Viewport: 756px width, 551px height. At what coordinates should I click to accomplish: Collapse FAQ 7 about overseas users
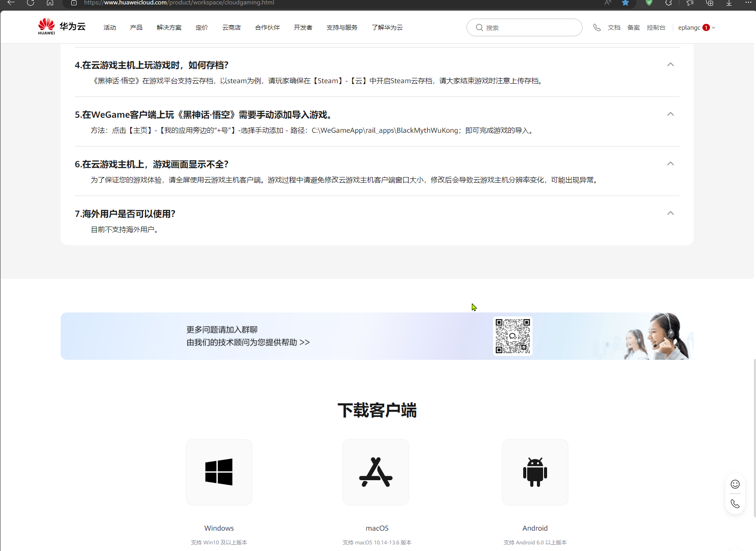pyautogui.click(x=671, y=213)
